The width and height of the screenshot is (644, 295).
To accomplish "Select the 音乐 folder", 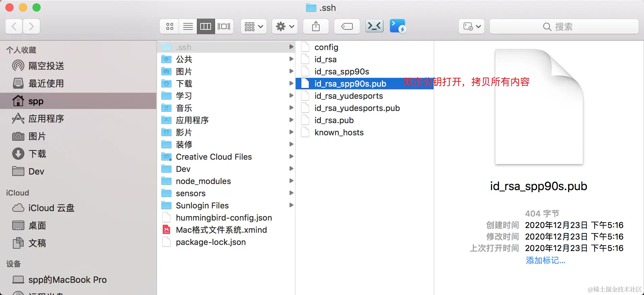I will [226, 108].
